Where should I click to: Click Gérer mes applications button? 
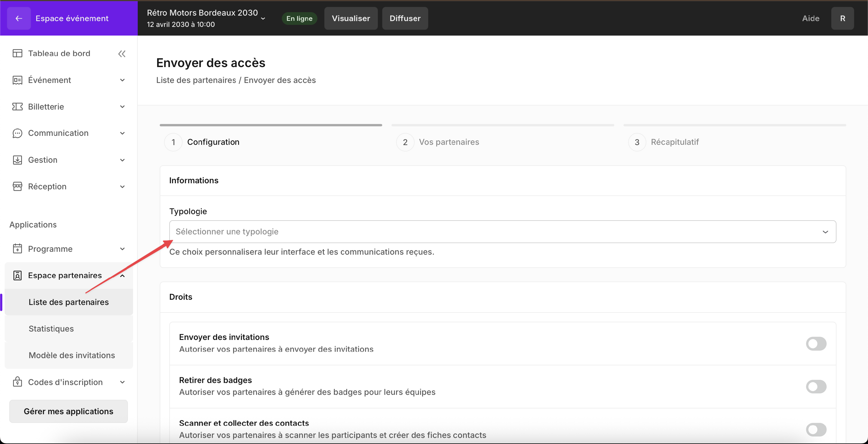coord(68,411)
